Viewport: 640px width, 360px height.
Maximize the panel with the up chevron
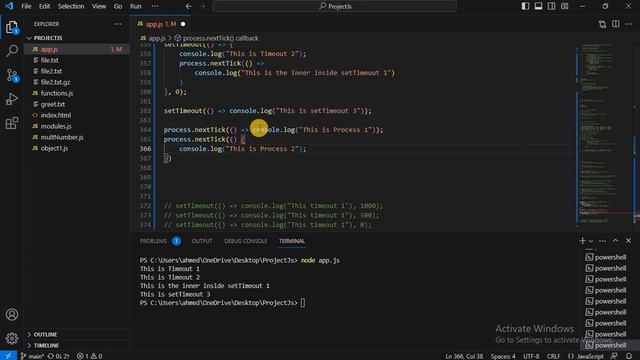click(616, 241)
